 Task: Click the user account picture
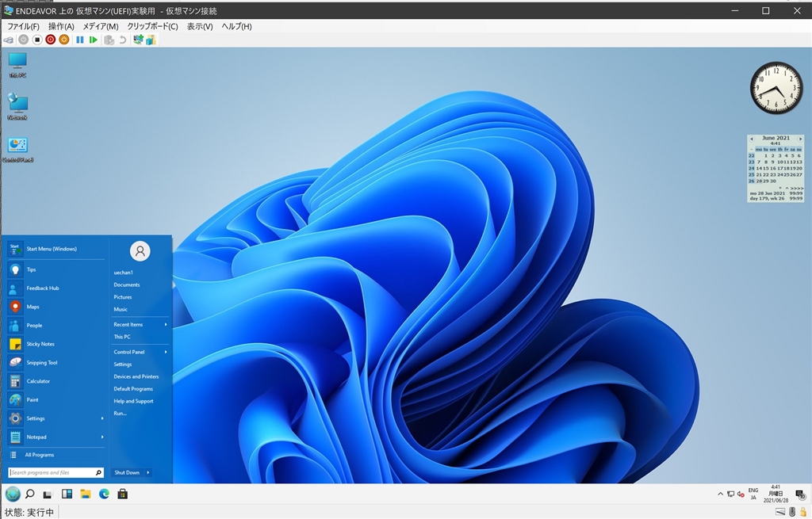click(140, 251)
